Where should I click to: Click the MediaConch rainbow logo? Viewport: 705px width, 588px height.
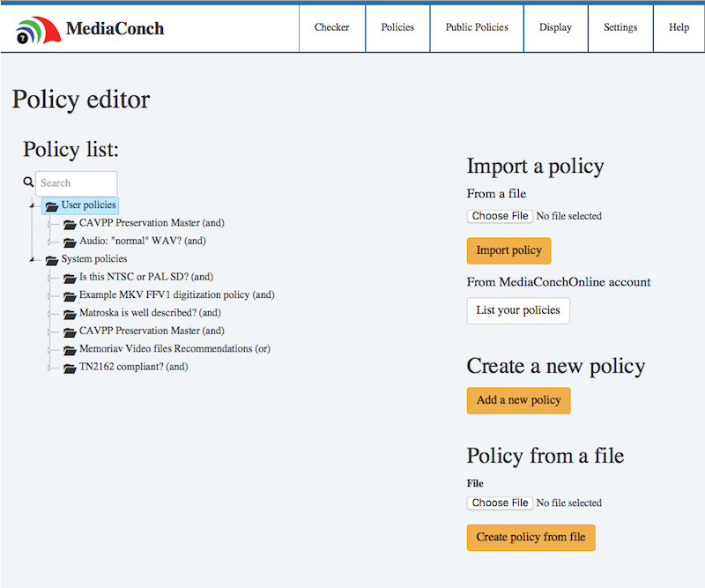point(39,27)
